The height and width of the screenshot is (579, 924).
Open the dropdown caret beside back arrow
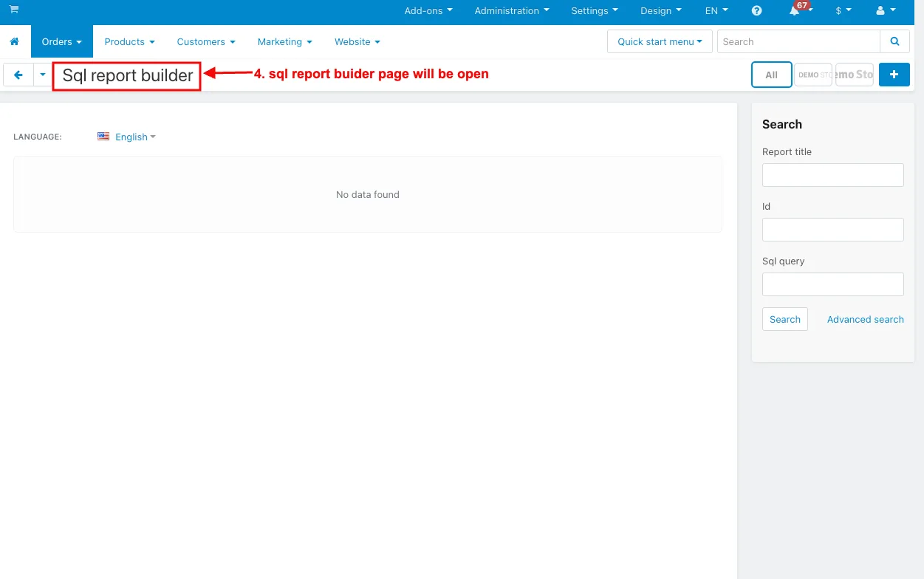point(42,75)
